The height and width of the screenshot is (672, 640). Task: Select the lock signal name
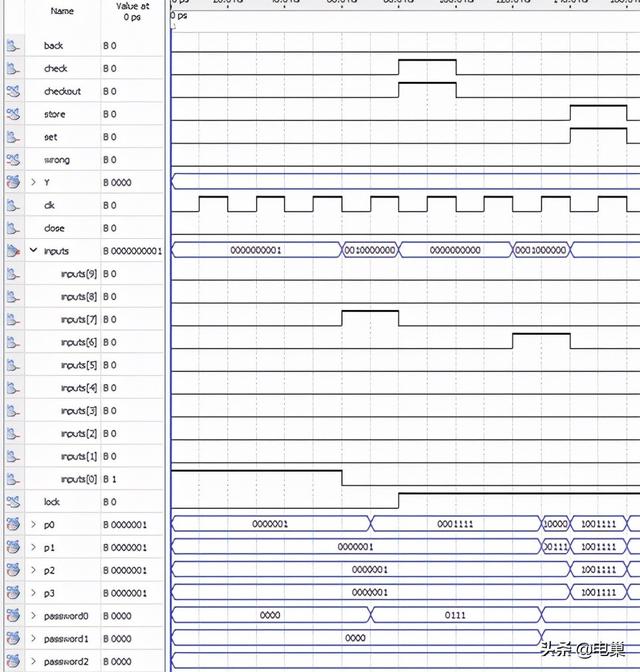(x=52, y=502)
